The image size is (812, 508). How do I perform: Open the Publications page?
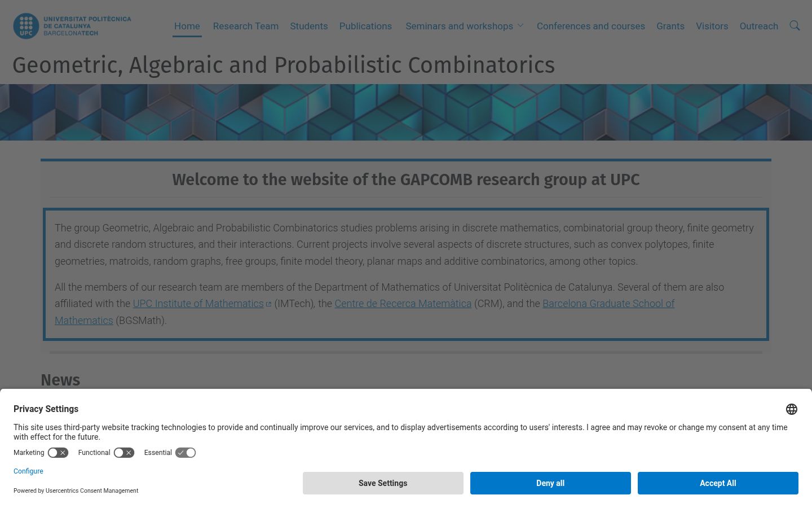click(x=365, y=26)
